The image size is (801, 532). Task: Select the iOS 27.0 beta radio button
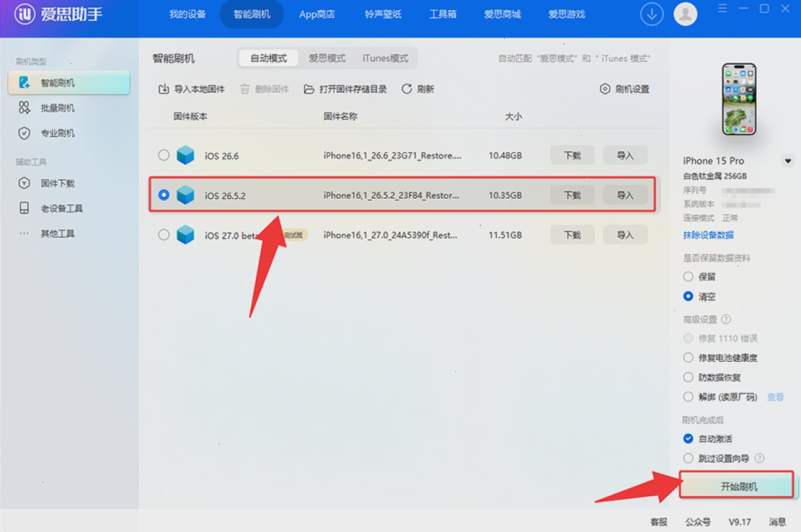(164, 235)
